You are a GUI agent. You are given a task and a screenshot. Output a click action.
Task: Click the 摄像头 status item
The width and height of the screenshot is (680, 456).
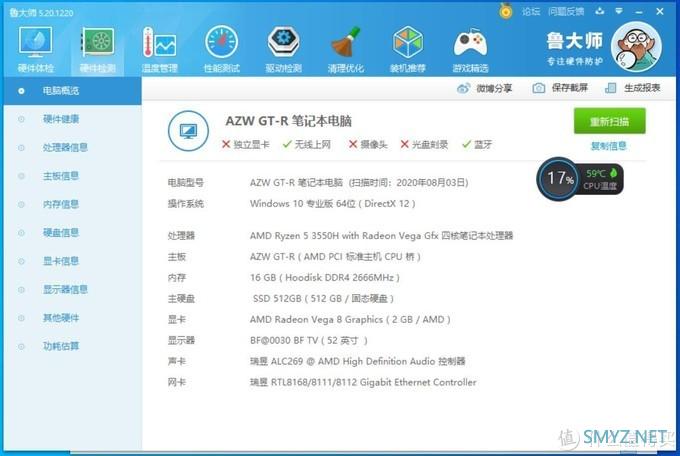tap(368, 144)
